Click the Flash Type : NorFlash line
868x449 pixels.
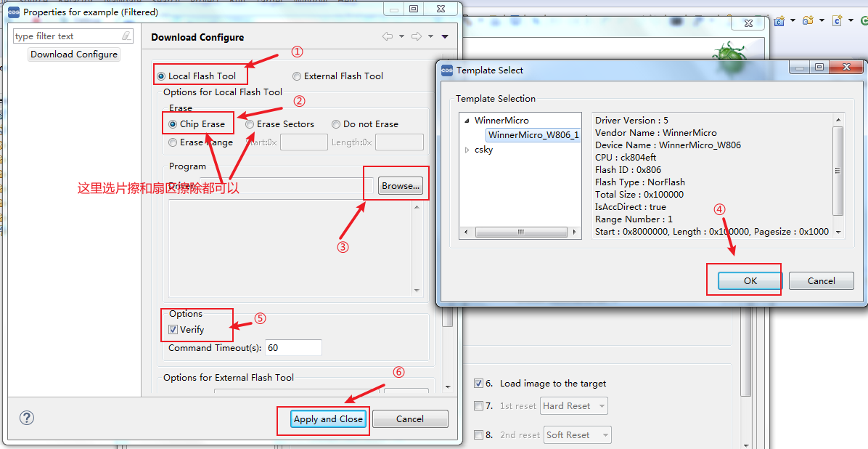click(640, 182)
